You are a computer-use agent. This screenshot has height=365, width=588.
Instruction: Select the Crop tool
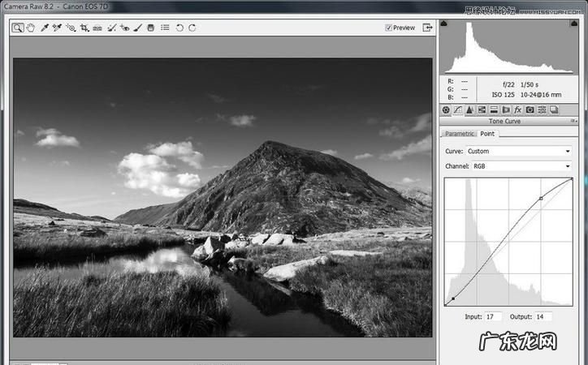[84, 28]
